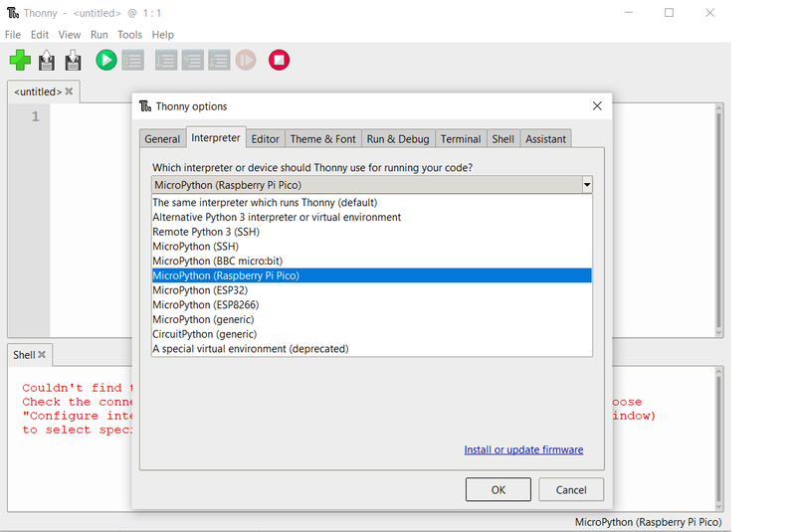Choose MicroPython (generic) option
The width and height of the screenshot is (802, 532).
(x=372, y=319)
